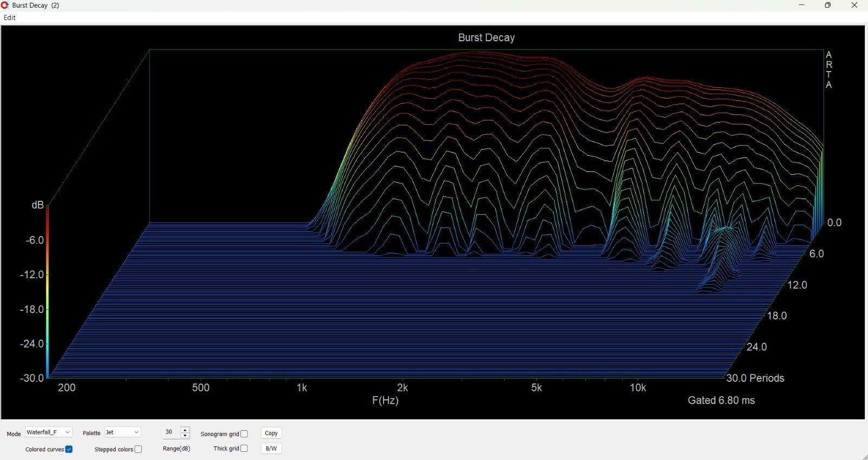Minimize the Burst Decay window
868x460 pixels.
click(x=801, y=5)
